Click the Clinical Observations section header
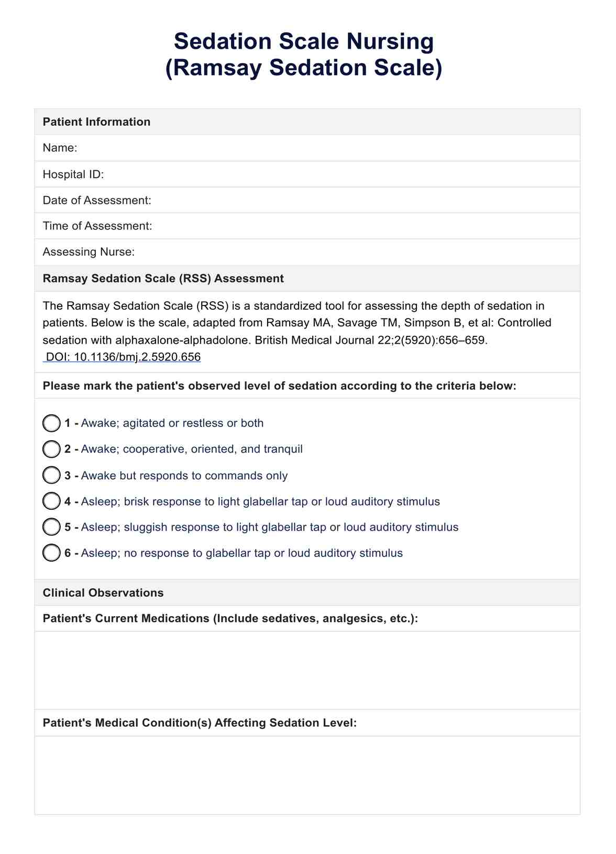Image resolution: width=616 pixels, height=854 pixels. click(103, 593)
